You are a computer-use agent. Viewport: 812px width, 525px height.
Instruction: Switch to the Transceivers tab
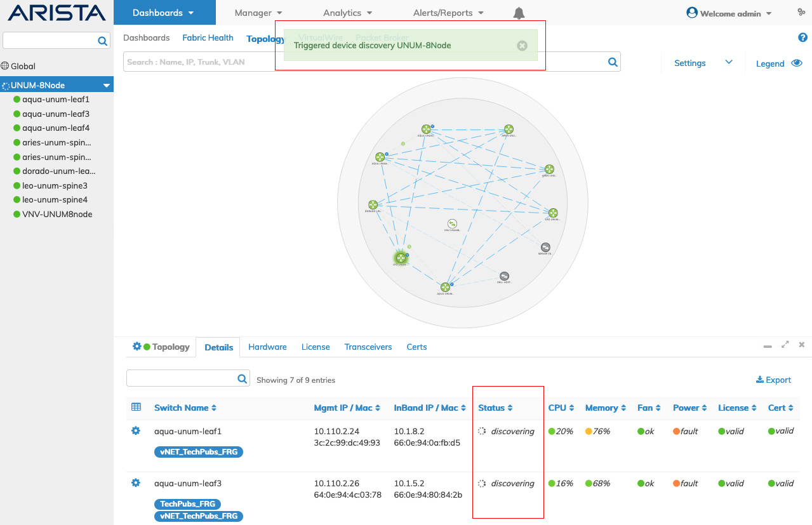coord(368,347)
